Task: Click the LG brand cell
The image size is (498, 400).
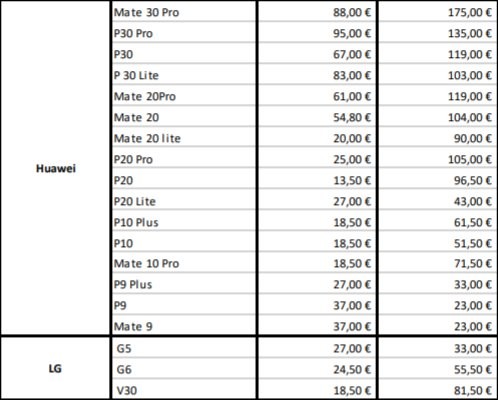Action: point(55,368)
